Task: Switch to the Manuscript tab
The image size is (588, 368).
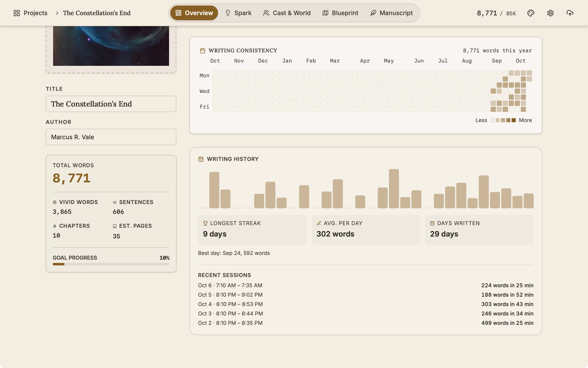Action: tap(391, 13)
